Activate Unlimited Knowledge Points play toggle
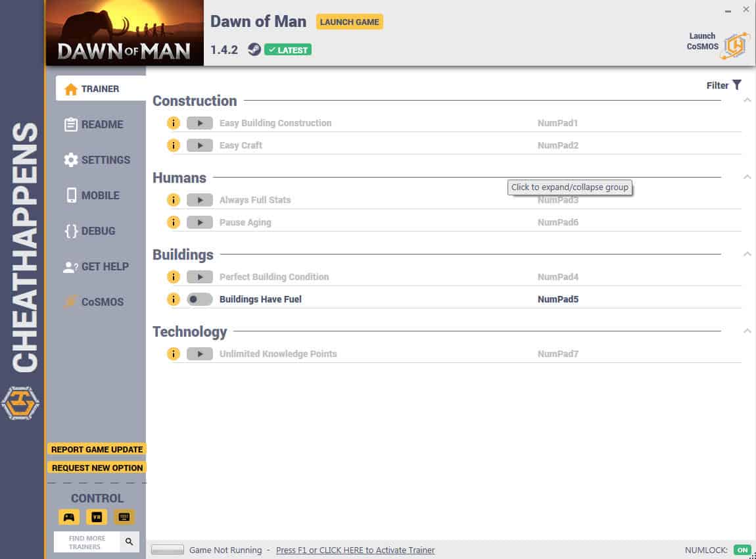This screenshot has width=756, height=559. (200, 354)
